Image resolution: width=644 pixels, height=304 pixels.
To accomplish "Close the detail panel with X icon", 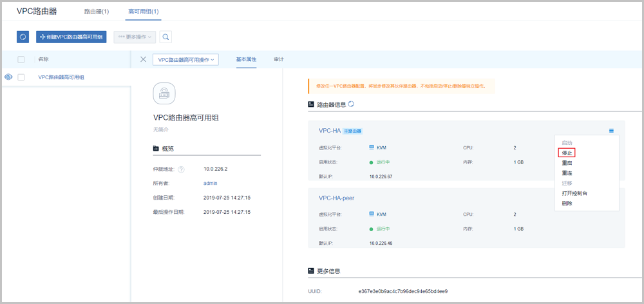I will 143,59.
